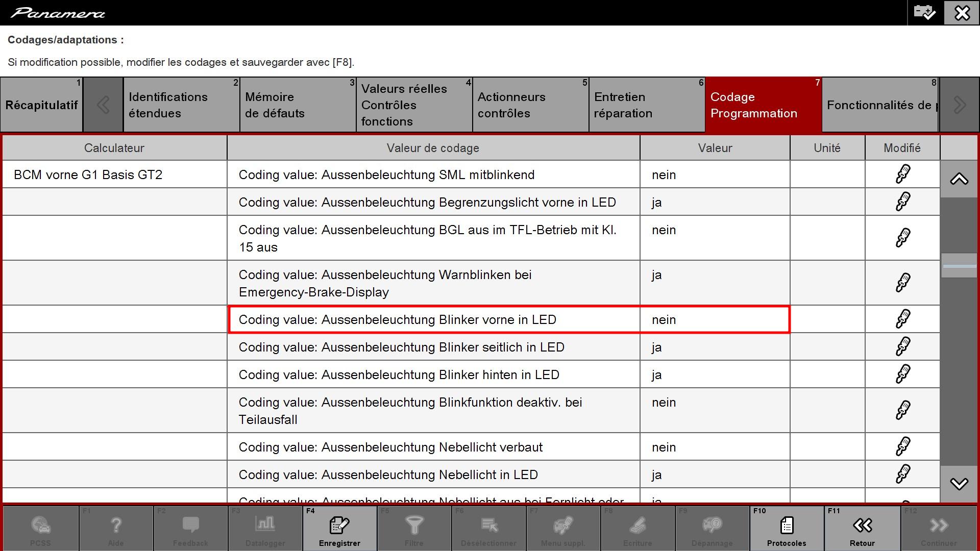This screenshot has width=980, height=551.
Task: Open the Mémoire de défauts tab
Action: 298,105
